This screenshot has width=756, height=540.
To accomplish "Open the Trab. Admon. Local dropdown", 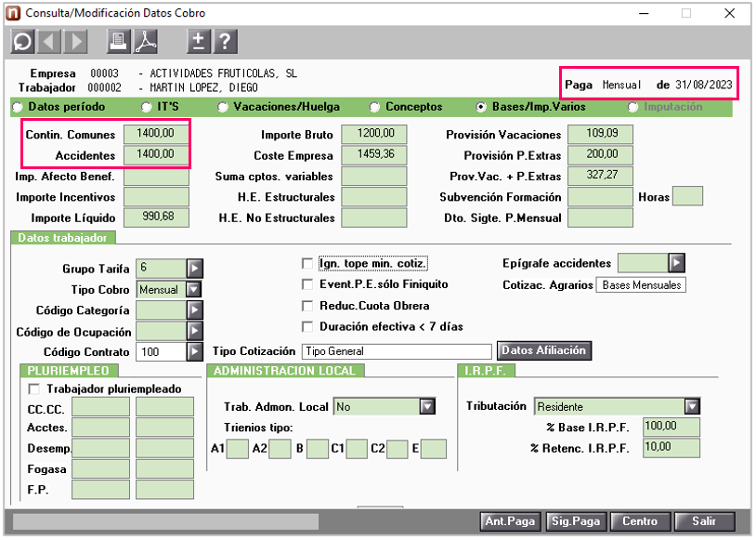I will point(426,407).
